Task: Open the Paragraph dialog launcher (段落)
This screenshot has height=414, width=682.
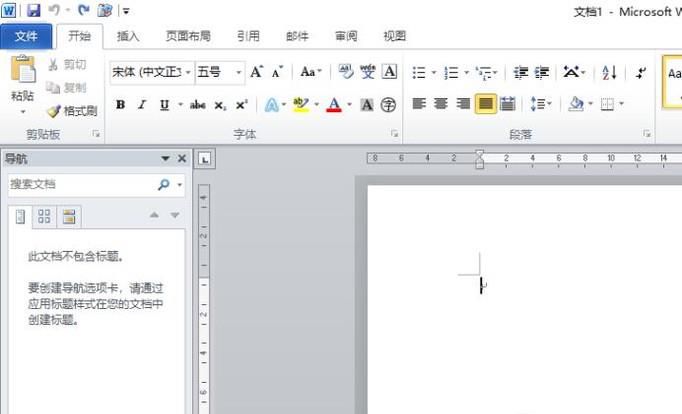Action: tap(647, 134)
